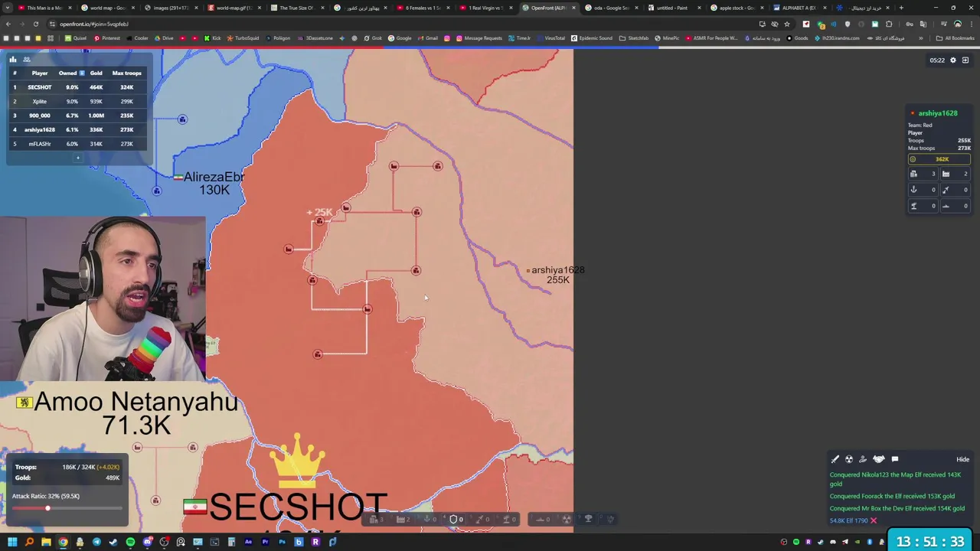Image resolution: width=980 pixels, height=551 pixels.
Task: Click the exit game icon
Action: click(965, 60)
